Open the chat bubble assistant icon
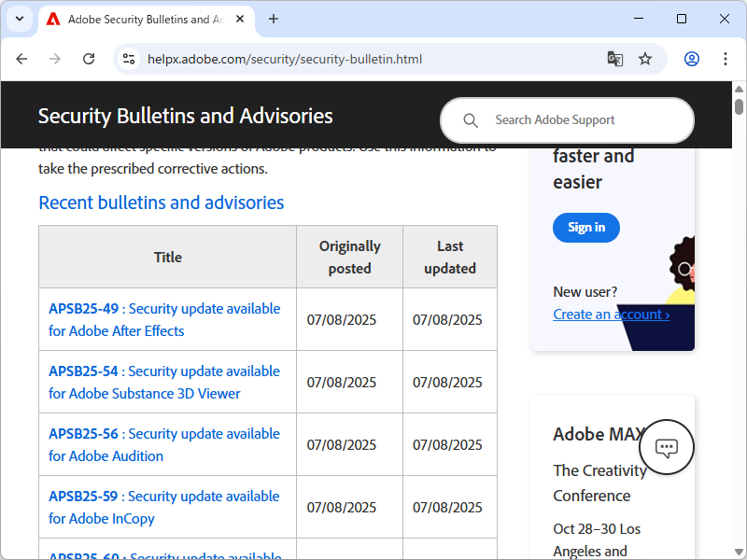 [x=667, y=447]
